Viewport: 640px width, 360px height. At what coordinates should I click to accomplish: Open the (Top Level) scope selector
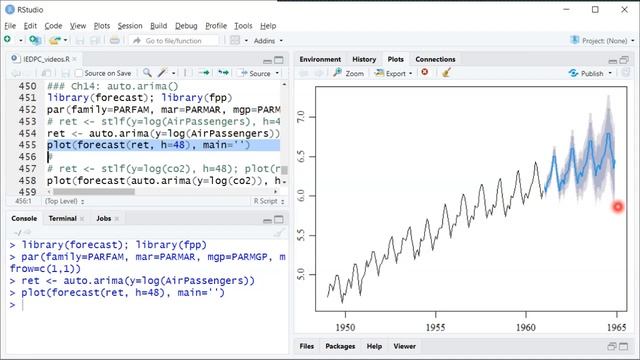click(x=64, y=201)
